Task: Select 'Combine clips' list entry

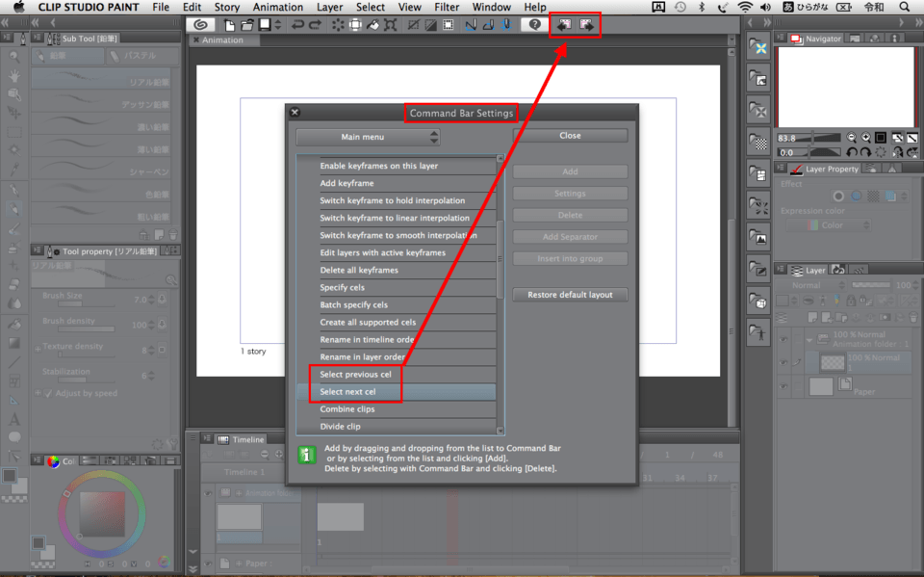Action: 396,408
